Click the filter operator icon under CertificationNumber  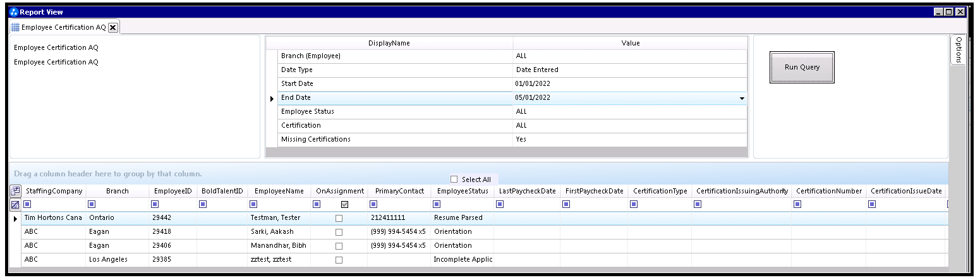[797, 204]
